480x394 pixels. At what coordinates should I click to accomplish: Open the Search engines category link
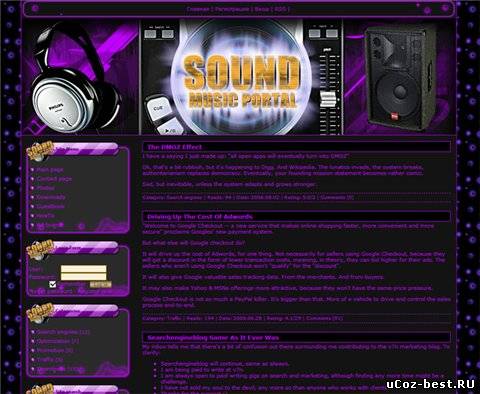pyautogui.click(x=63, y=332)
